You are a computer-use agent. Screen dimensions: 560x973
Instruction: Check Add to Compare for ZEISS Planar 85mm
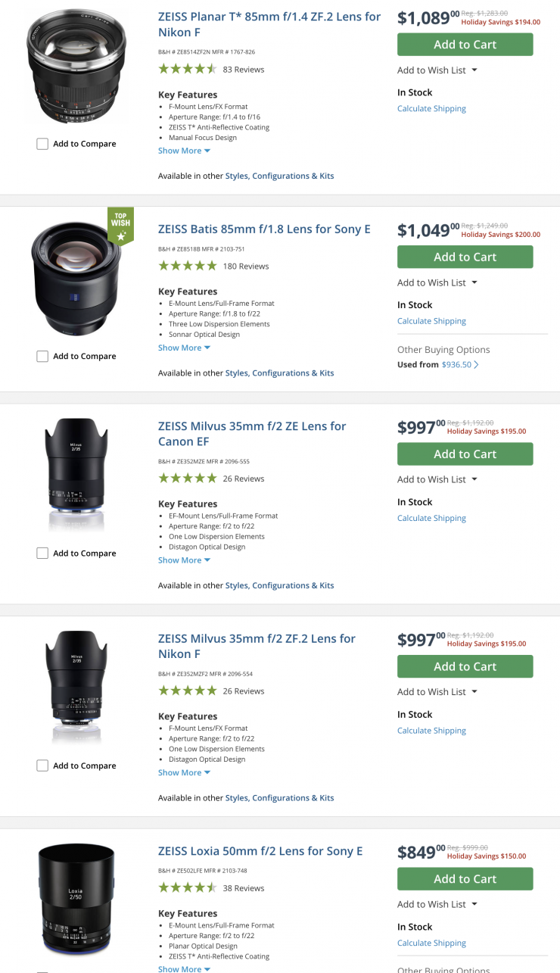click(x=42, y=144)
